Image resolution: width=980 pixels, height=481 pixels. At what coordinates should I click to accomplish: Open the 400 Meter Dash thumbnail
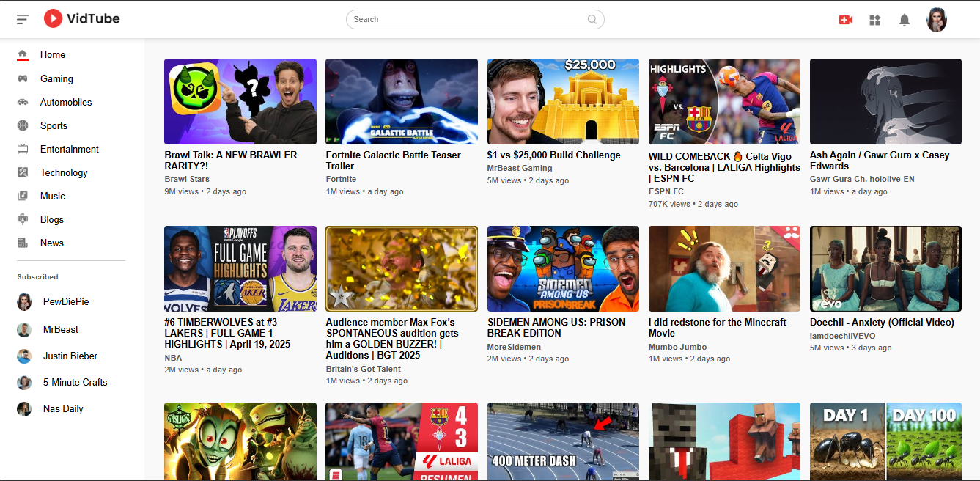tap(563, 441)
